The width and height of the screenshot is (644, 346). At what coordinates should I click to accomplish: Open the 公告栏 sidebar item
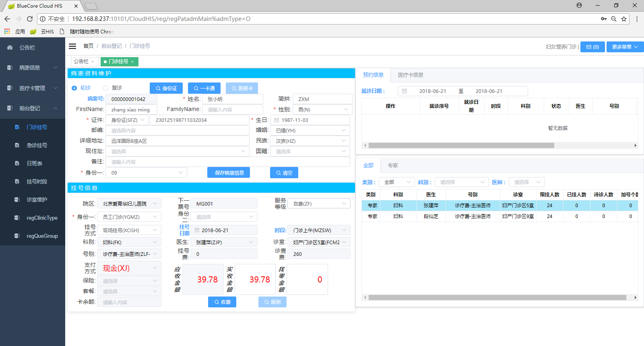coord(33,47)
